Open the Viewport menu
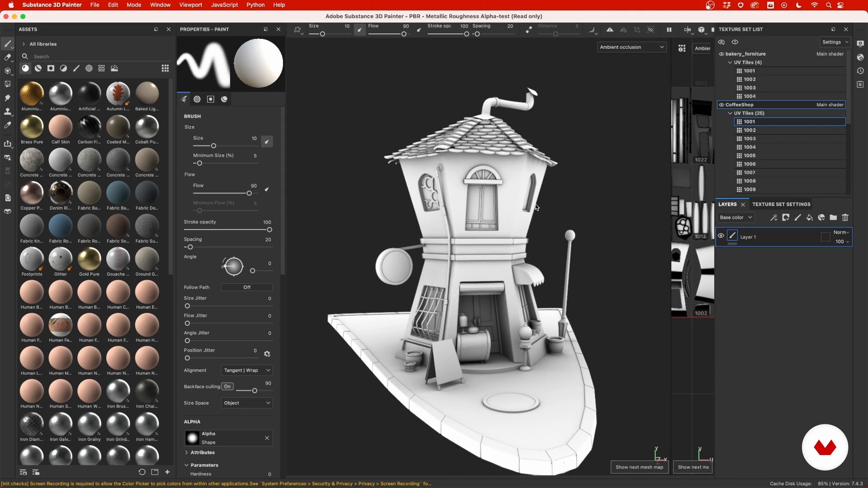868x488 pixels. point(190,5)
